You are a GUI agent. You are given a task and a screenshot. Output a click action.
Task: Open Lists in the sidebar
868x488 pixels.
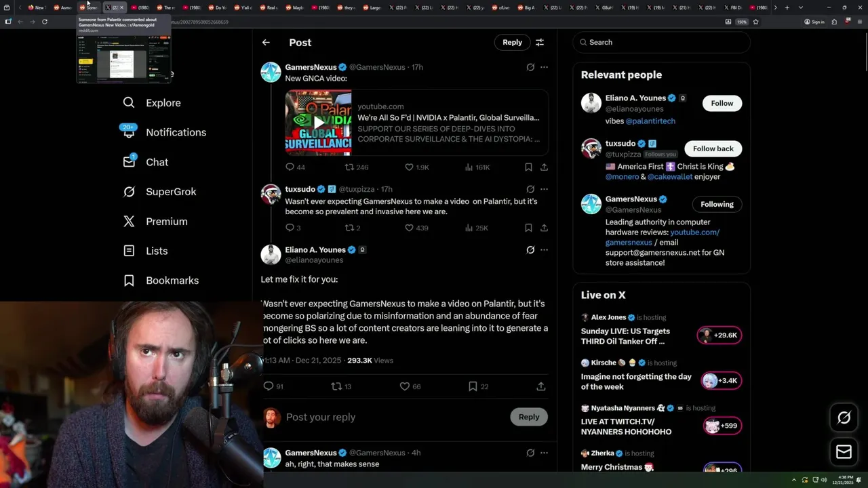[x=145, y=251]
